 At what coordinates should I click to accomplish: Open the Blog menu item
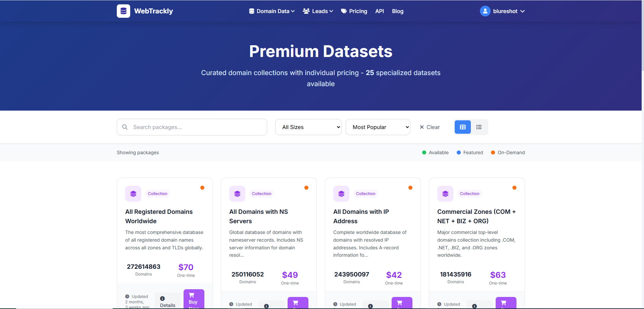pos(397,11)
